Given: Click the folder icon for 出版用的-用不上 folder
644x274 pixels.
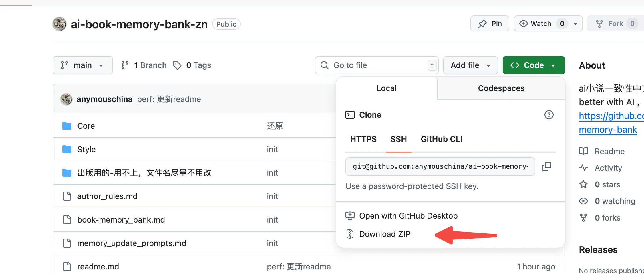Looking at the screenshot, I should pos(67,173).
